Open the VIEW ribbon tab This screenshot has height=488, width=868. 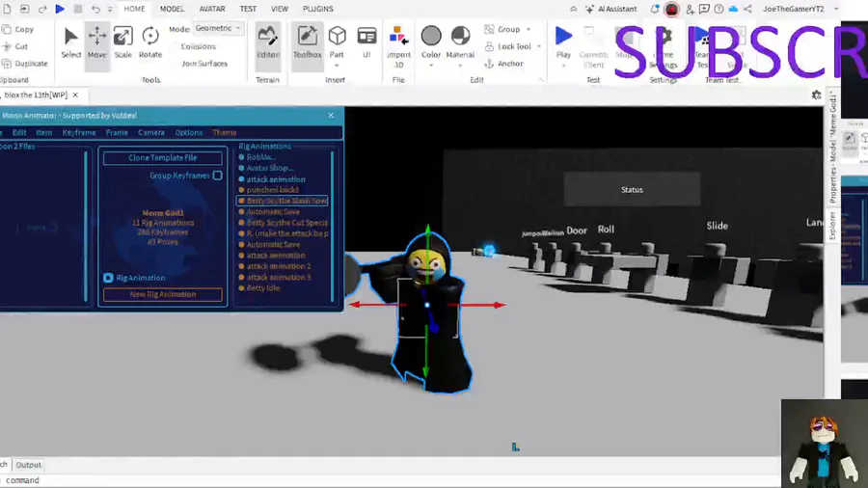pos(280,9)
